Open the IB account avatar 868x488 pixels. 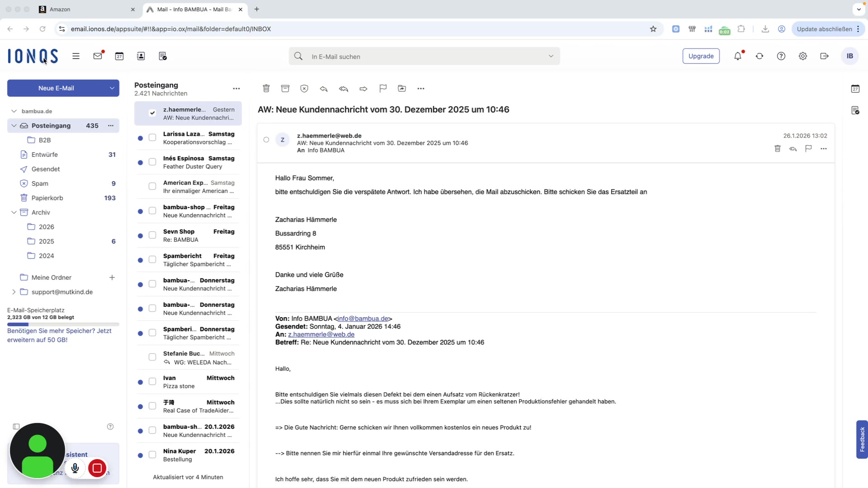(x=850, y=56)
